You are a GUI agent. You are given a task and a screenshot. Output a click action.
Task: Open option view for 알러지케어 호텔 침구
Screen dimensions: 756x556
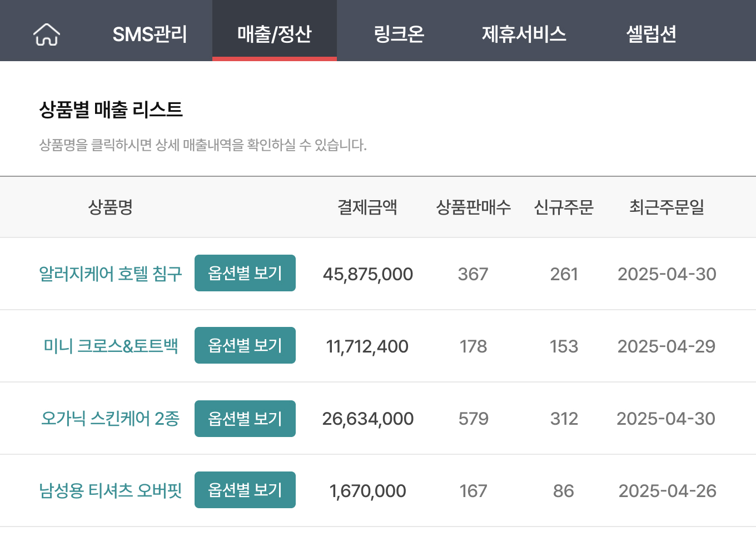[x=245, y=273]
